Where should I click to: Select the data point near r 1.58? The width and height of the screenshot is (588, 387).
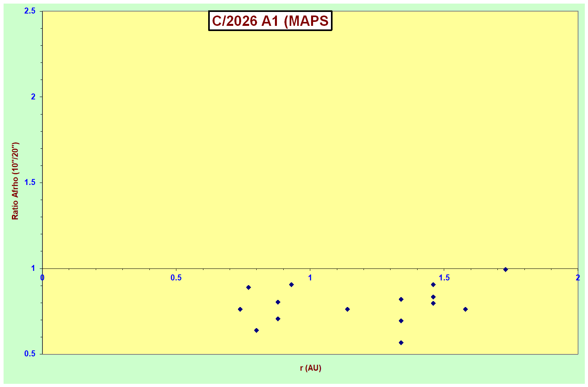465,309
